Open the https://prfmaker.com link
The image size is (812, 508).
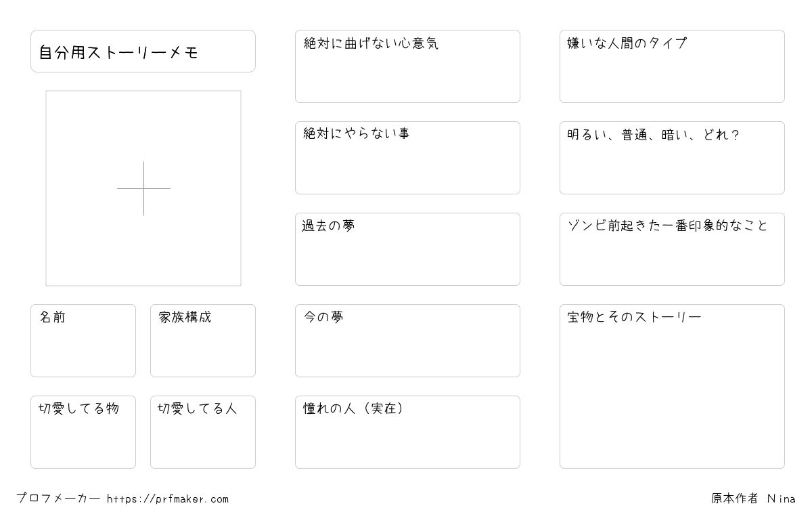tap(168, 499)
